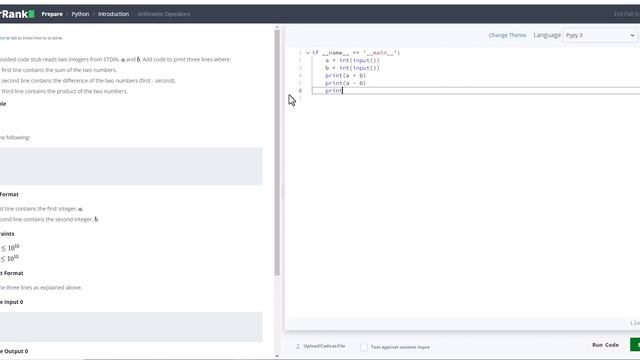Click the Sample Input 0 gray box
Image resolution: width=640 pixels, height=360 pixels.
(x=131, y=327)
